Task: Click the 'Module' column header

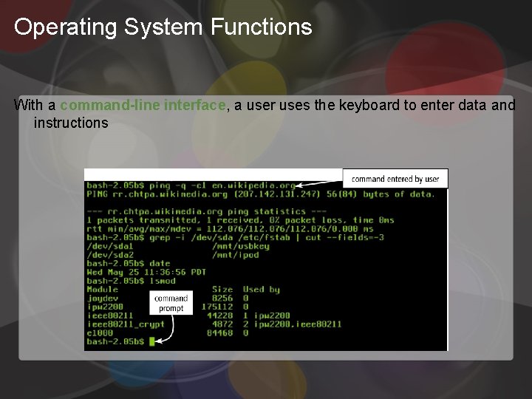Action: (103, 290)
